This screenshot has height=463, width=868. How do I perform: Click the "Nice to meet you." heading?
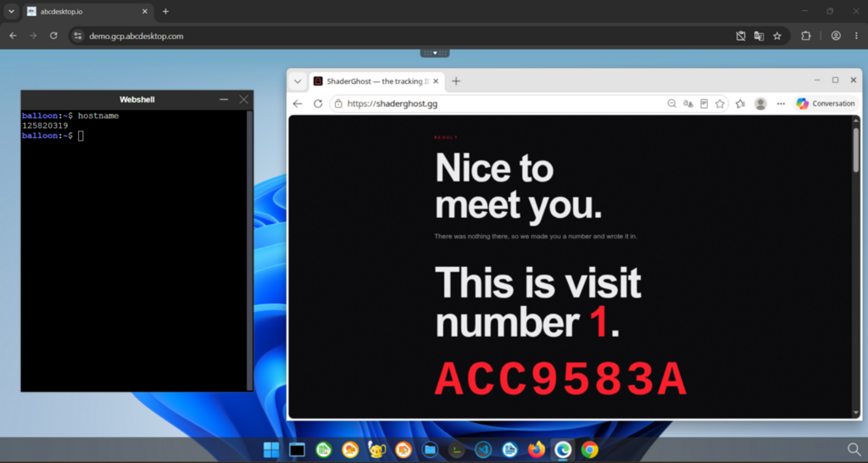pos(518,186)
